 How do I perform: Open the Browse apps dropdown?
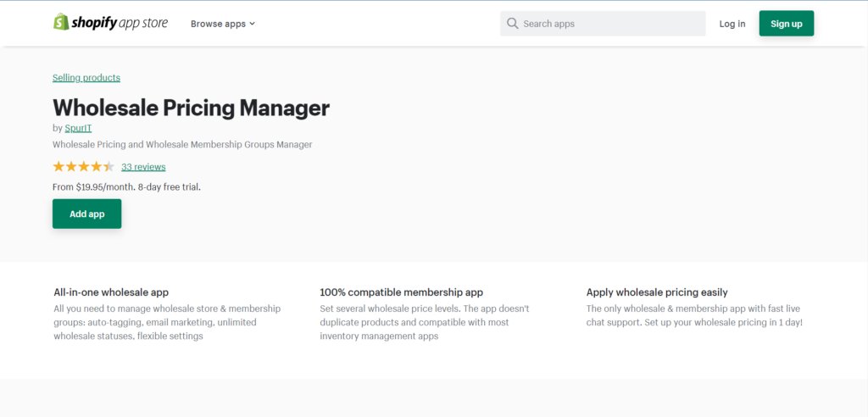tap(223, 24)
